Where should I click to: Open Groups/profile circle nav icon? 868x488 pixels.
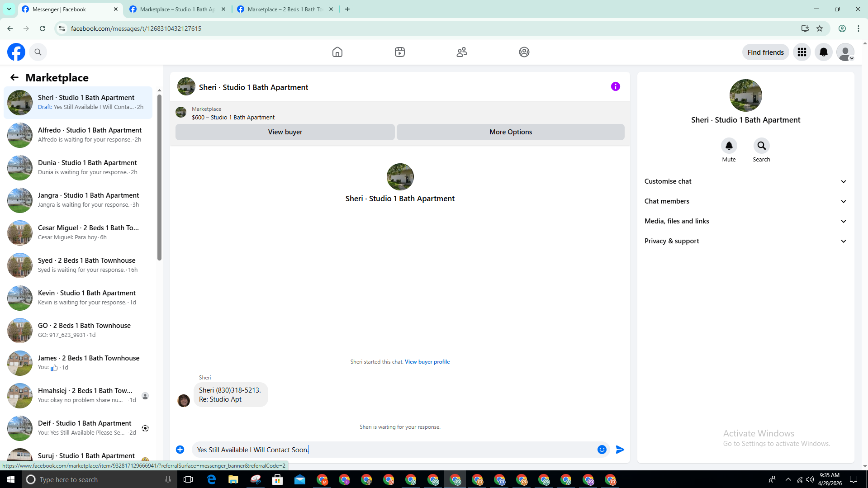(x=524, y=52)
